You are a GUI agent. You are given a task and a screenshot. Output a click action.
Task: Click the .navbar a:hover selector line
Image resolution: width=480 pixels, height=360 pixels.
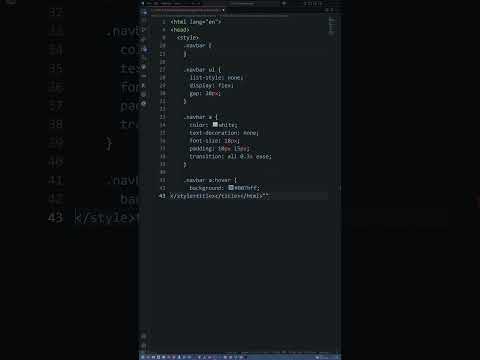pos(210,180)
